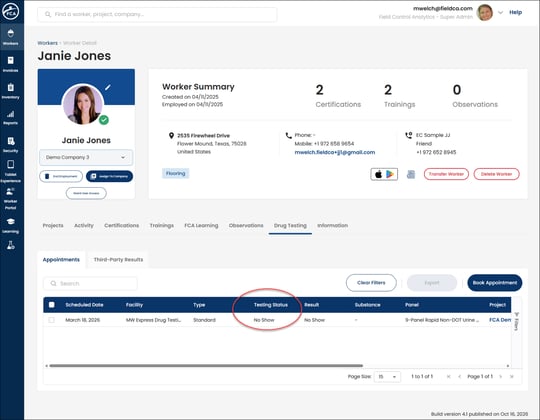Click Janie Jones' profile photo
The height and width of the screenshot is (420, 540).
click(83, 104)
